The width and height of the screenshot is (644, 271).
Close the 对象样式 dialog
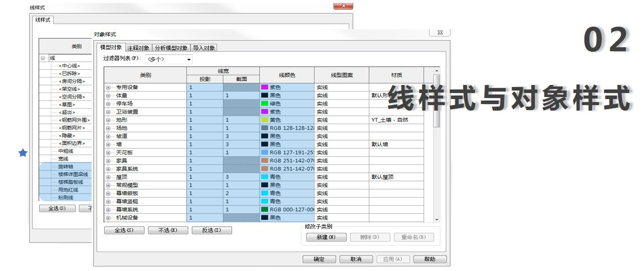coord(439,33)
